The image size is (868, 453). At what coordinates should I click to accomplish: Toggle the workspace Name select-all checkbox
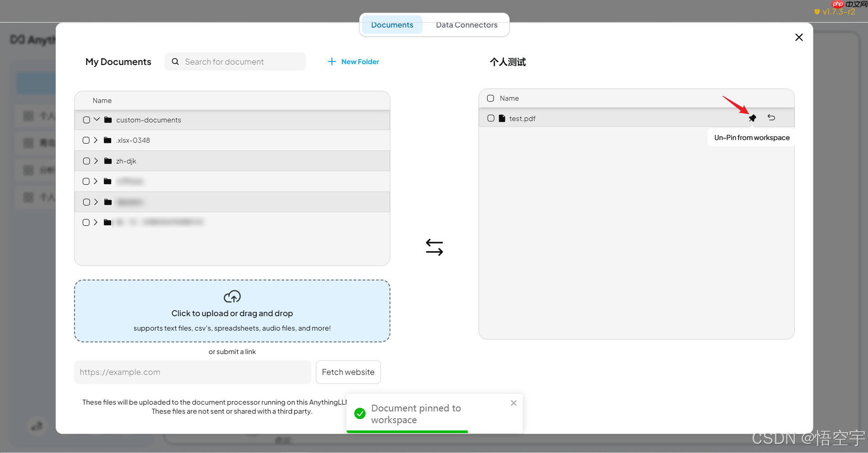[x=491, y=98]
